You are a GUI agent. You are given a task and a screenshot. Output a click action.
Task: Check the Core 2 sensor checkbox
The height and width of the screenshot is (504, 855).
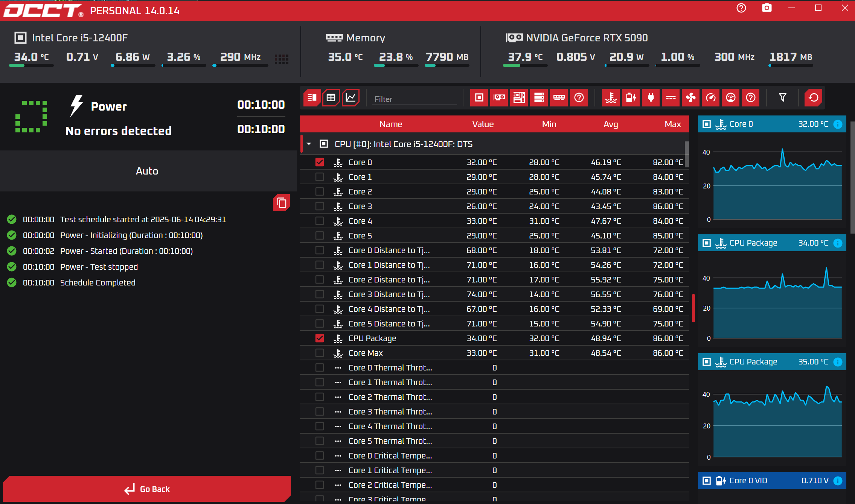[x=320, y=191]
